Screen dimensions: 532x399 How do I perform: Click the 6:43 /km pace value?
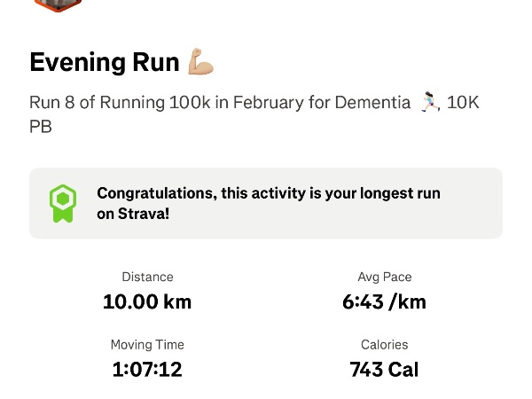[385, 301]
